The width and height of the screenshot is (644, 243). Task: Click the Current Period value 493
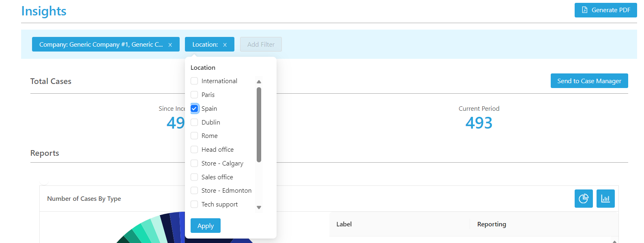[x=479, y=123]
